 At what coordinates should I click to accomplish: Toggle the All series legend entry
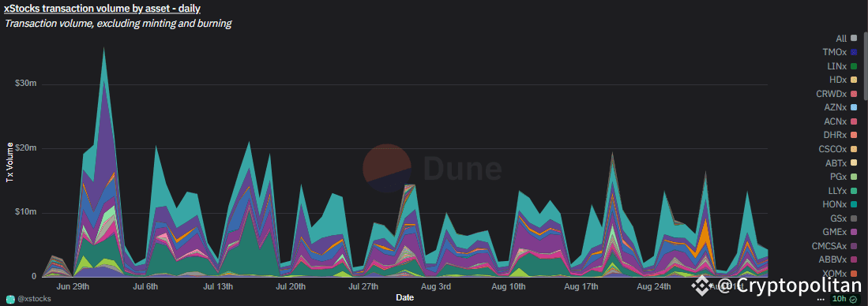tap(847, 38)
